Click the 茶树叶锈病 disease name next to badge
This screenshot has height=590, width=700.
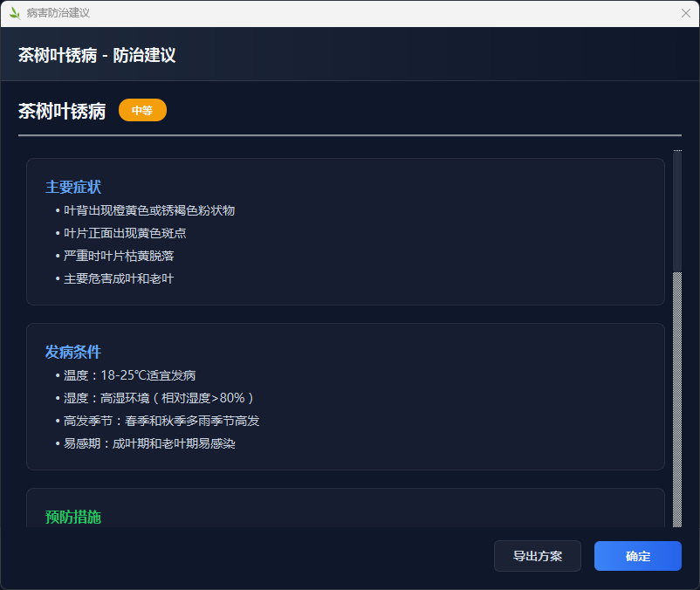62,111
